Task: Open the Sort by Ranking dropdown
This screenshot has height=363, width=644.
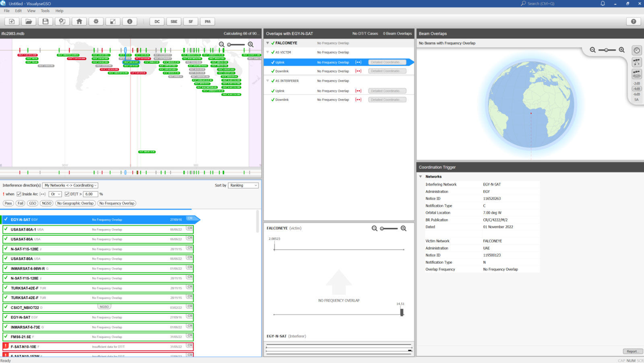Action: pos(244,186)
